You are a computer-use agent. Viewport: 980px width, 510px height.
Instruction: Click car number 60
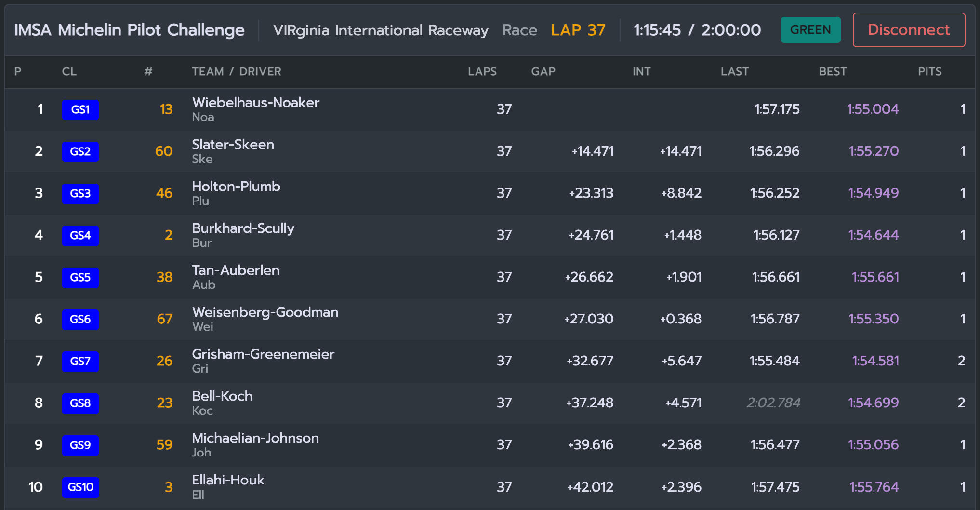point(164,151)
